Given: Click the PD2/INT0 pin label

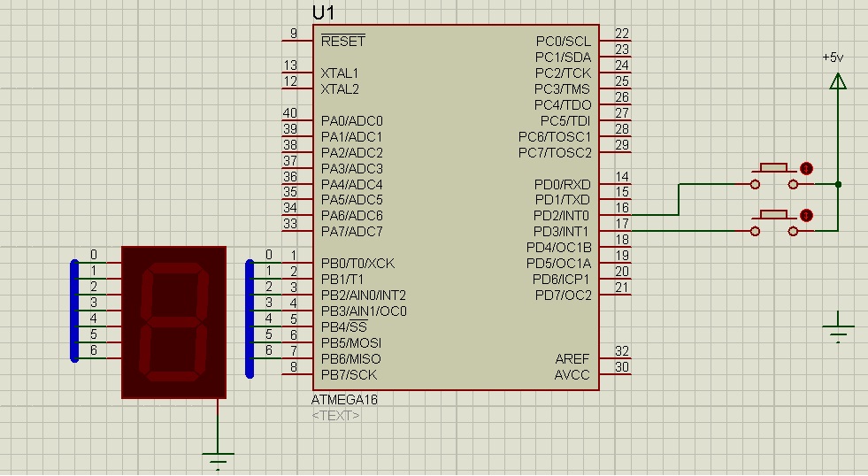Looking at the screenshot, I should pos(561,216).
